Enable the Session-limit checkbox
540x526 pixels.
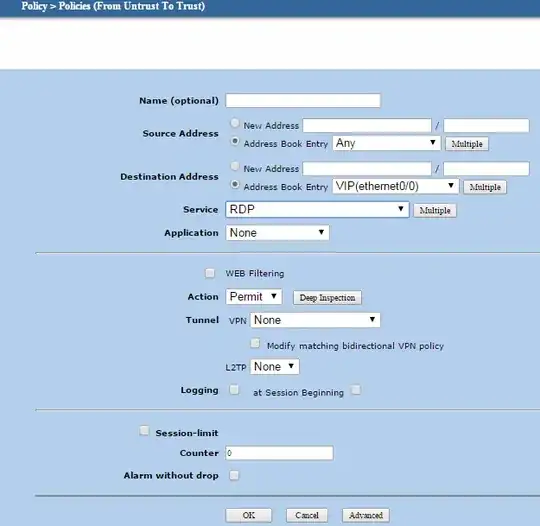(144, 431)
